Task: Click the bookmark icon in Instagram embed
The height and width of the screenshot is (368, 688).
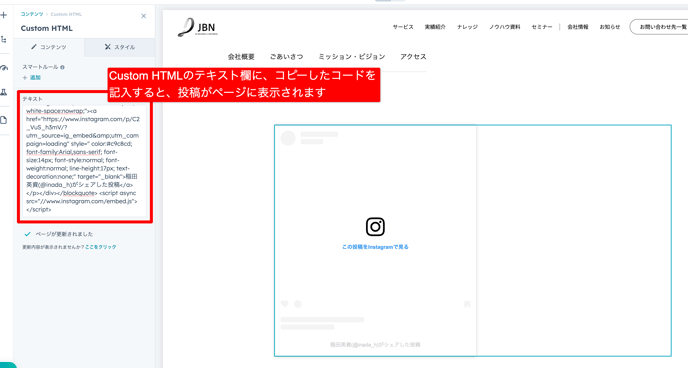Action: click(x=467, y=304)
